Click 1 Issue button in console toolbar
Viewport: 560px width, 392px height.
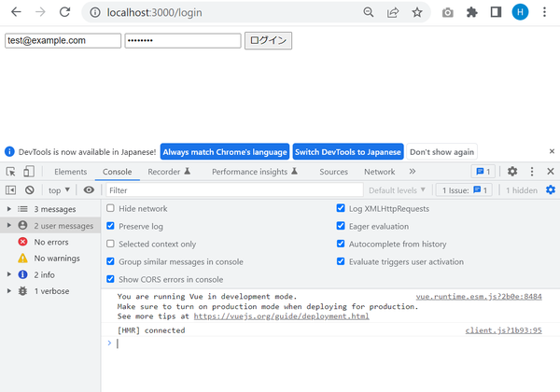point(464,189)
